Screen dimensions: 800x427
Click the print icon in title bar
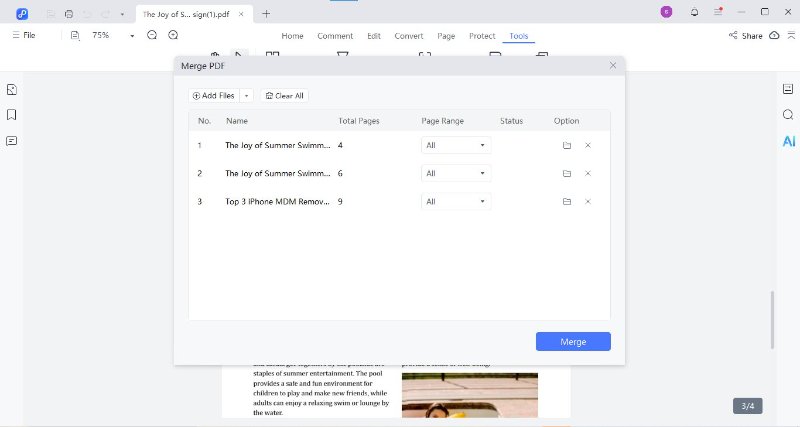coord(69,14)
